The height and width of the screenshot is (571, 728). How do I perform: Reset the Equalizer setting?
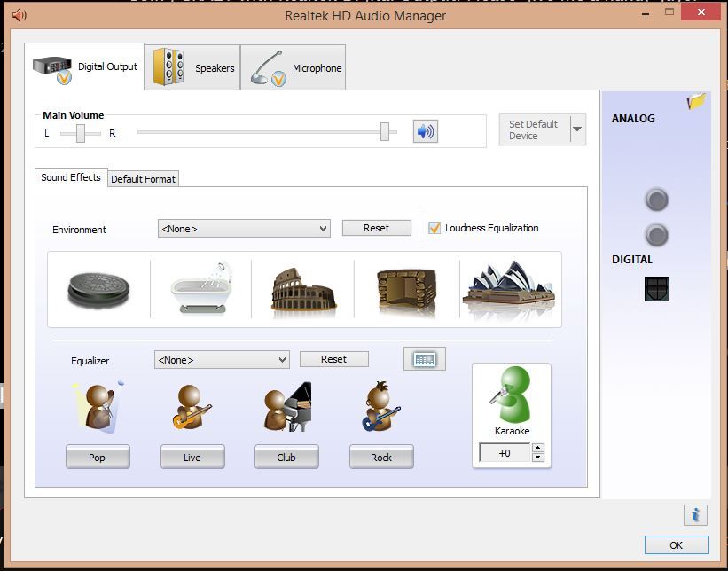coord(333,359)
